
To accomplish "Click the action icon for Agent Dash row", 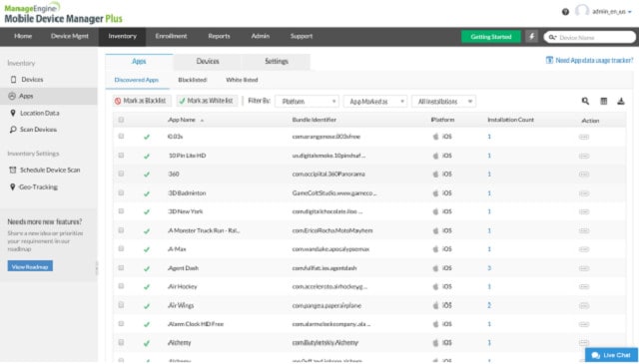I will click(584, 268).
